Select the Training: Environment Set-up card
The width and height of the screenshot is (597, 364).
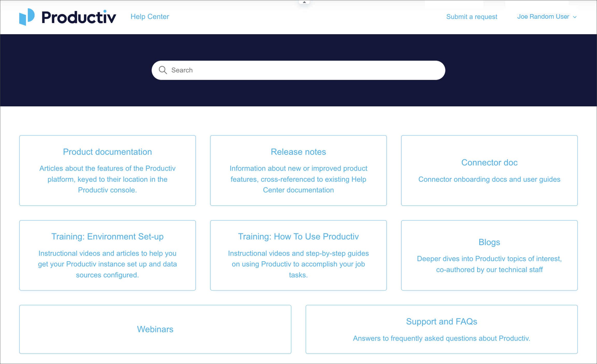107,236
